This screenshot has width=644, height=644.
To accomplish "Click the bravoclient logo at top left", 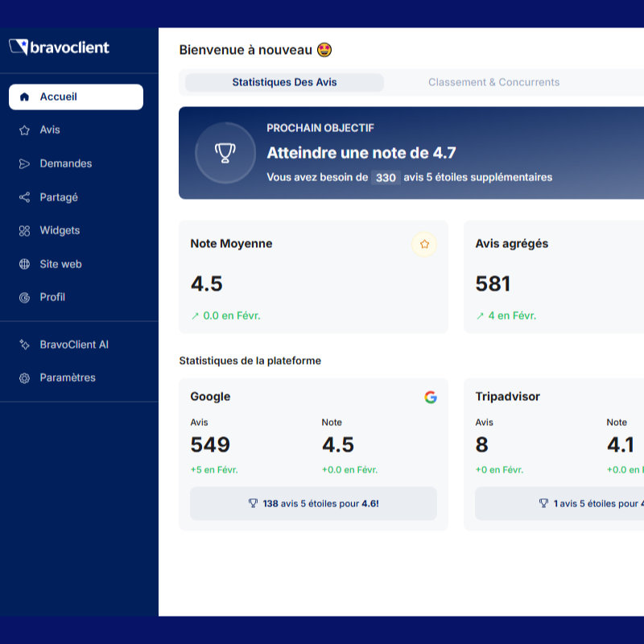I will (60, 47).
